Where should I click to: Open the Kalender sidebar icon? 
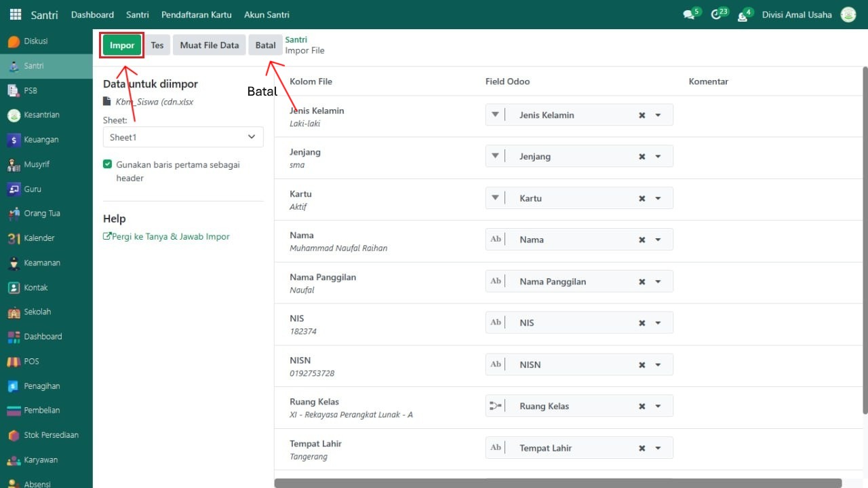(x=14, y=238)
